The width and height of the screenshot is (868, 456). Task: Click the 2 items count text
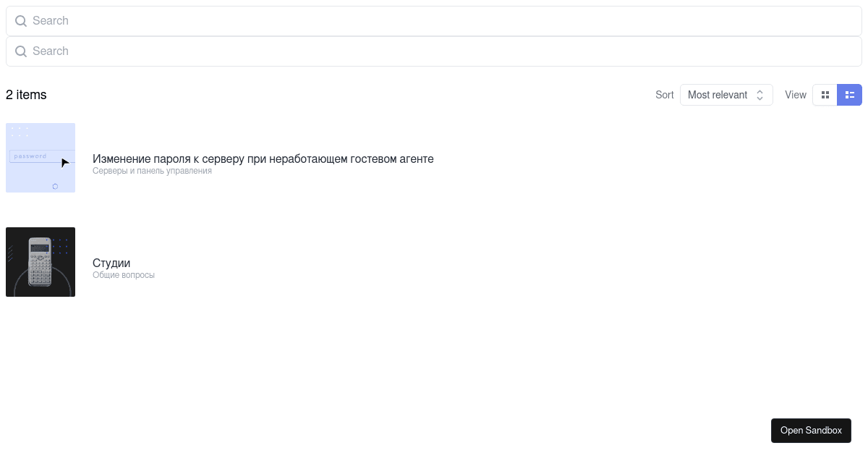(x=26, y=95)
